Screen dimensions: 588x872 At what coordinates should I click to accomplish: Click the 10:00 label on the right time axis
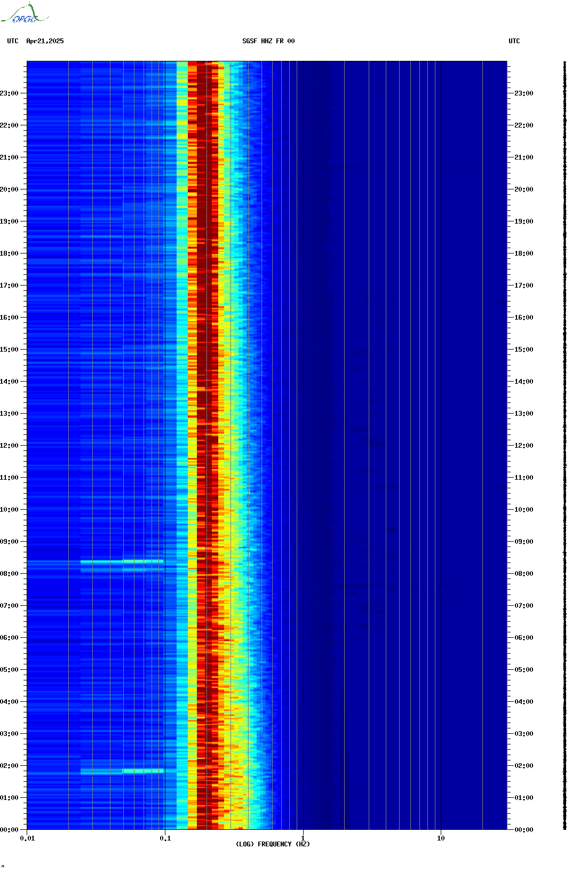524,510
